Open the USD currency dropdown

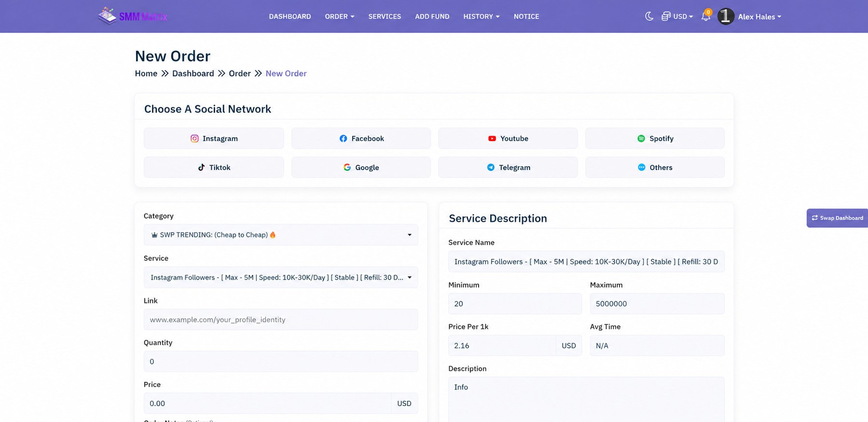pos(677,16)
